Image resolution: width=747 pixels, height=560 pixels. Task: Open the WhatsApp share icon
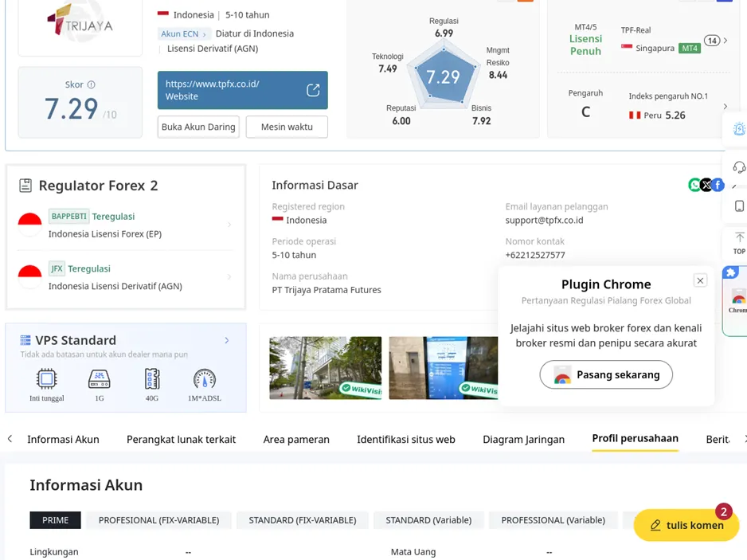tap(694, 185)
